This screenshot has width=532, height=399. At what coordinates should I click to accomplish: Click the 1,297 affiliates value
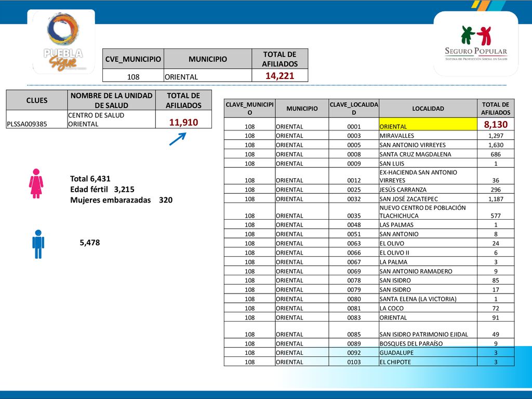[x=496, y=136]
